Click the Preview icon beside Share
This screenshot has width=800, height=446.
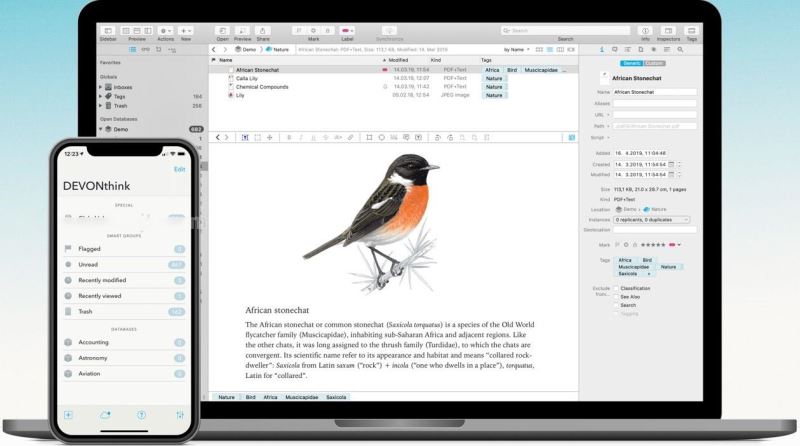coord(242,31)
